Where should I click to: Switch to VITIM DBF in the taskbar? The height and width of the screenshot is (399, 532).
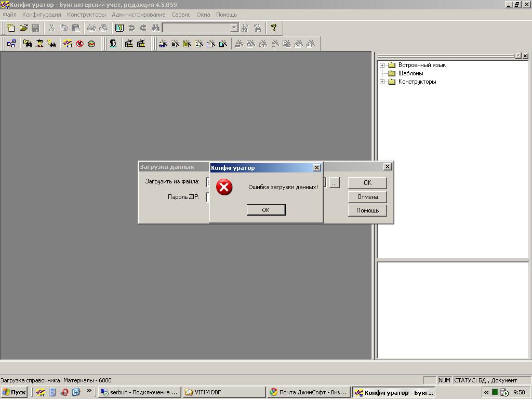(x=223, y=392)
